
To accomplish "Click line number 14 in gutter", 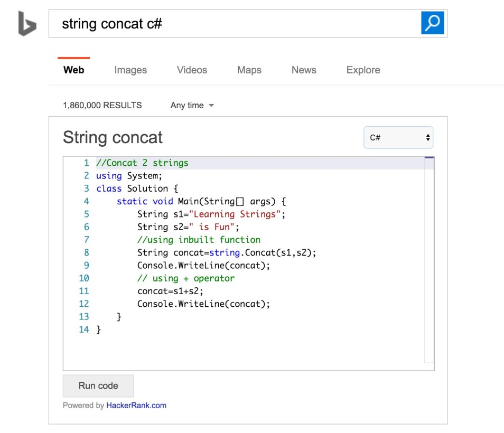I will tap(84, 330).
